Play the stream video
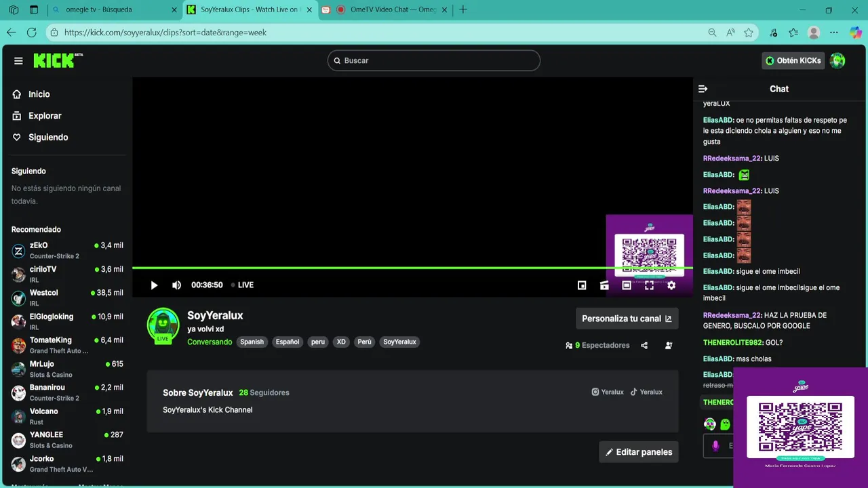 tap(154, 285)
